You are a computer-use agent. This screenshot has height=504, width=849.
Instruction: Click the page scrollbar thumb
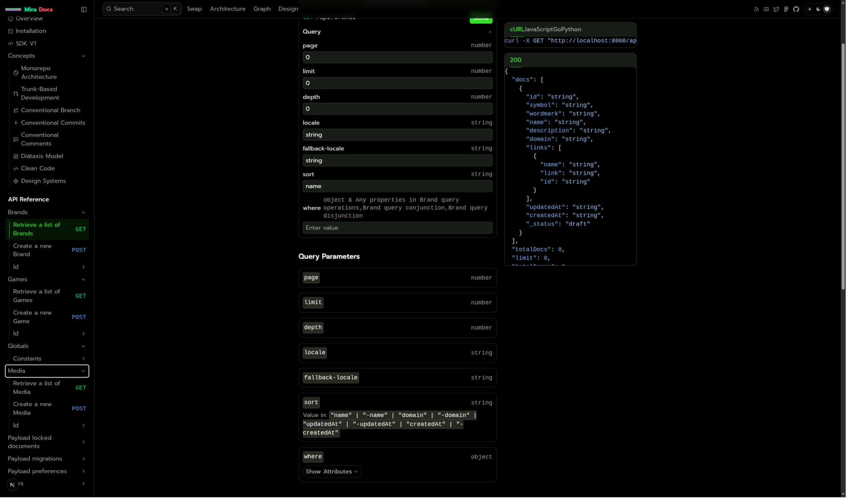(x=843, y=167)
